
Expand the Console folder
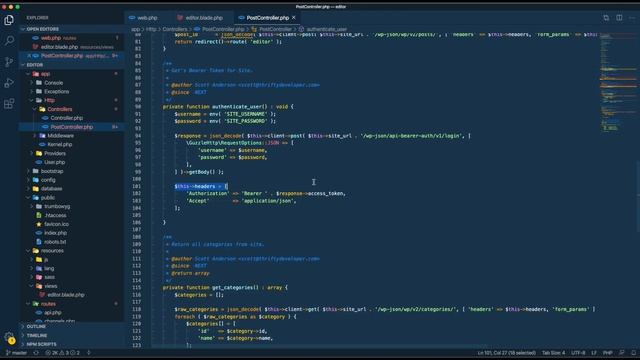point(53,83)
